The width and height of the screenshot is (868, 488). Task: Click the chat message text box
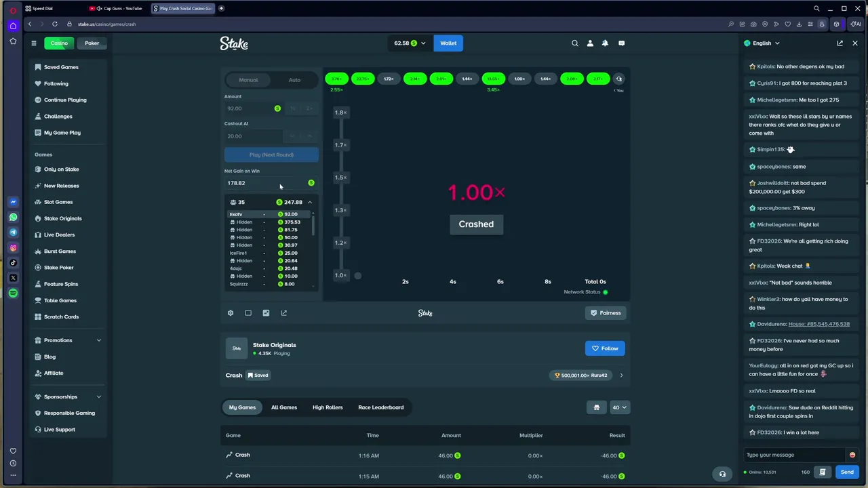click(x=794, y=455)
